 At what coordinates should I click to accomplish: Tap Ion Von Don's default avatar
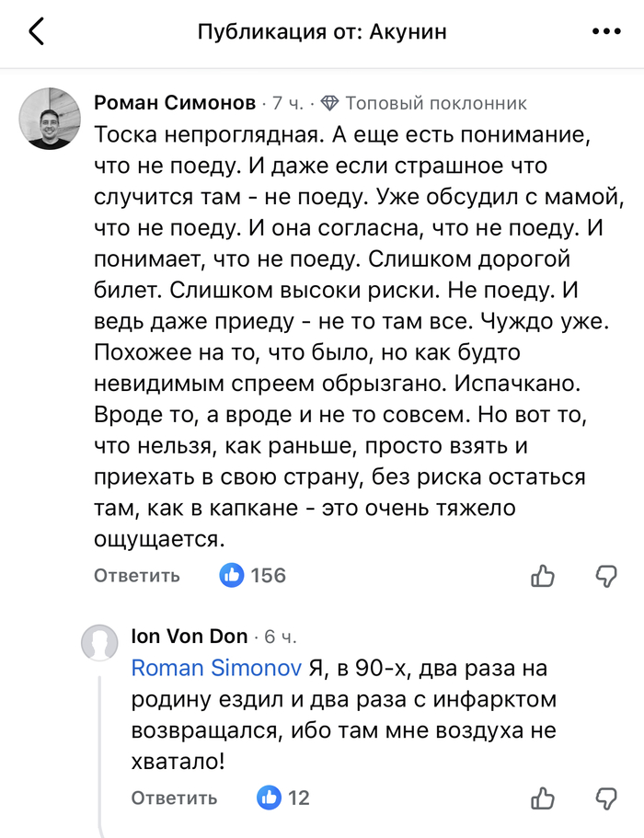coord(100,642)
